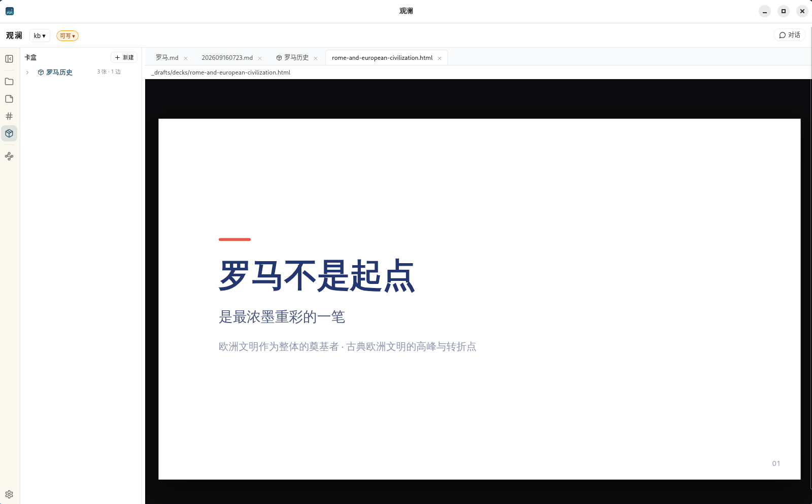Open the 对话 chat button
The image size is (812, 504).
(790, 35)
